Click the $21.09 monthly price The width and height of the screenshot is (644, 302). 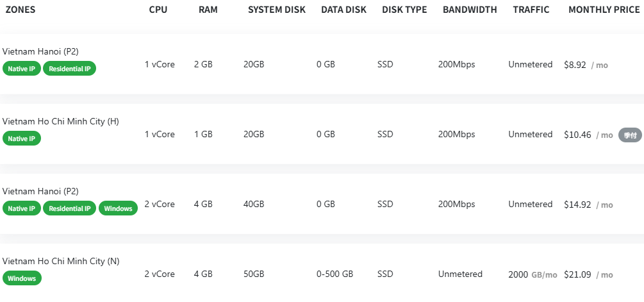[x=577, y=274]
